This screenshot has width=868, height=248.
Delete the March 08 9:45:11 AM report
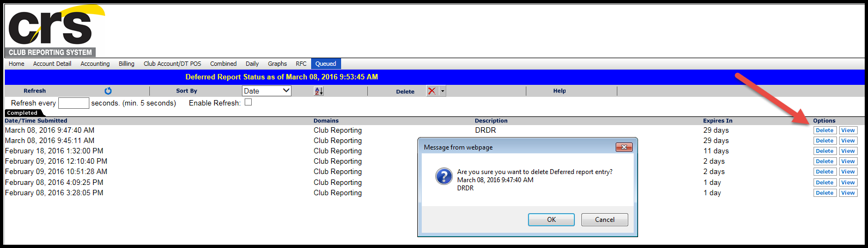[x=824, y=141]
